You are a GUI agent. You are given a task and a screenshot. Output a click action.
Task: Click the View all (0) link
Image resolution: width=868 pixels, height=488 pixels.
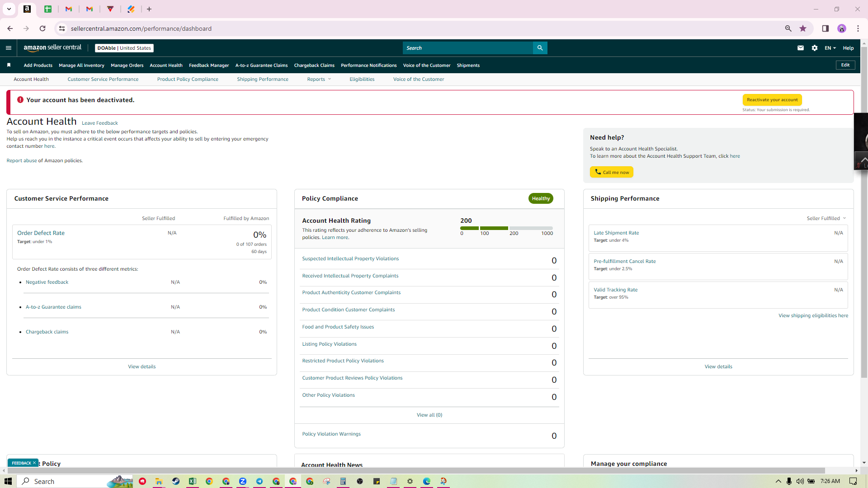pos(429,415)
